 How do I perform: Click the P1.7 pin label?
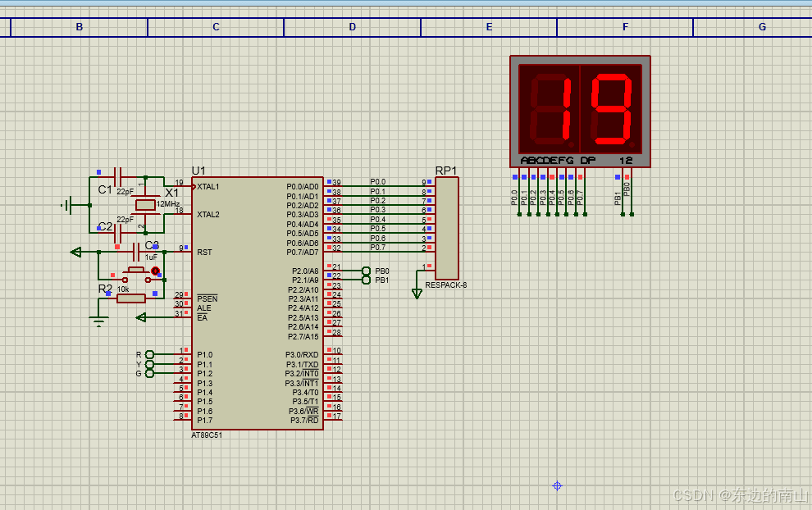pyautogui.click(x=204, y=420)
